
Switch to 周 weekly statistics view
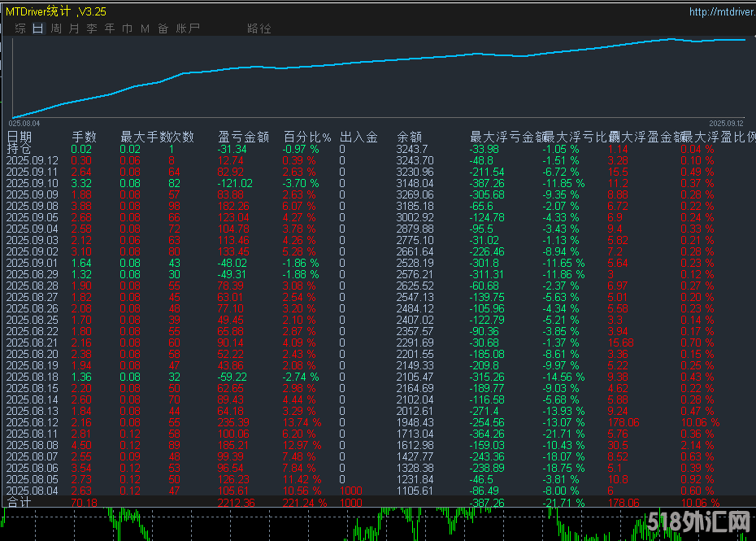click(x=55, y=28)
